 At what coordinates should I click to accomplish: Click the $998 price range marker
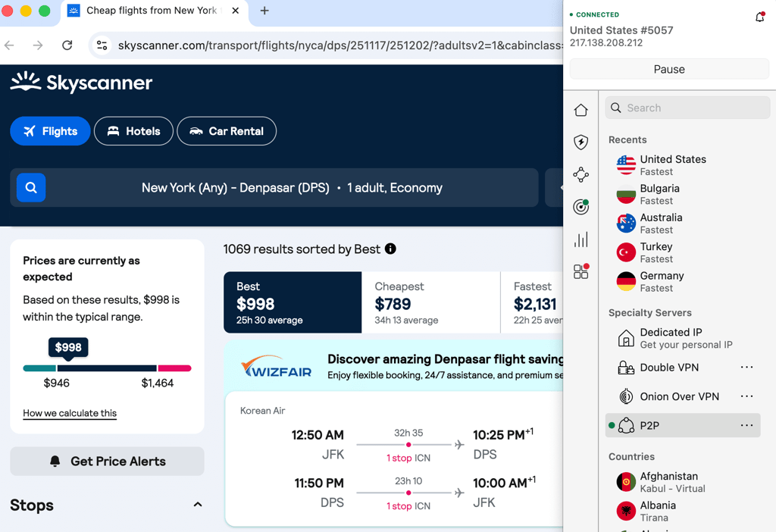(x=68, y=347)
